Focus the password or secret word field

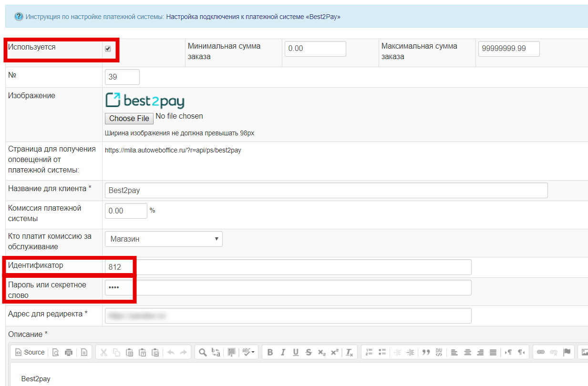(288, 288)
